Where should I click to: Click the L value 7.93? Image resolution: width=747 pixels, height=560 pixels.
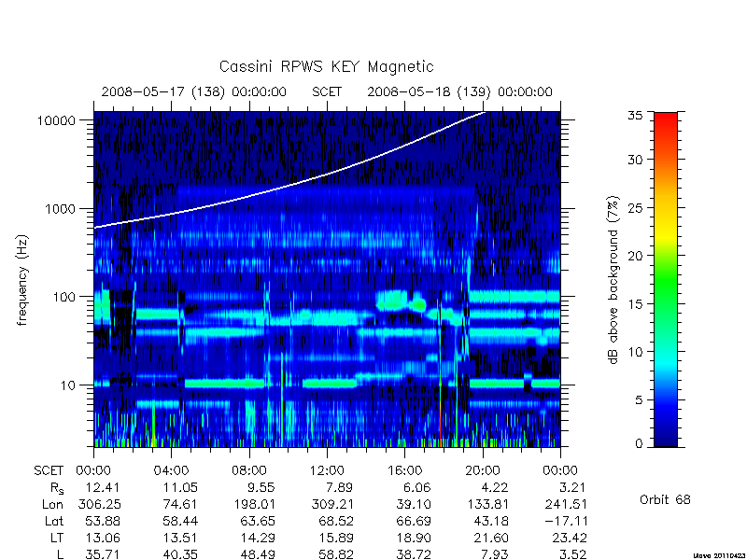pyautogui.click(x=495, y=554)
